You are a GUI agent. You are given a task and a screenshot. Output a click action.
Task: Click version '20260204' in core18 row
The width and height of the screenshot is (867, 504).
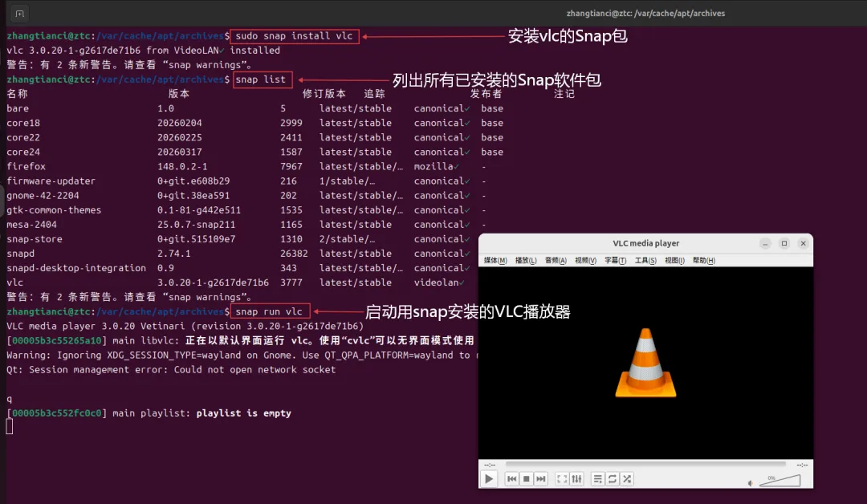[x=180, y=123]
